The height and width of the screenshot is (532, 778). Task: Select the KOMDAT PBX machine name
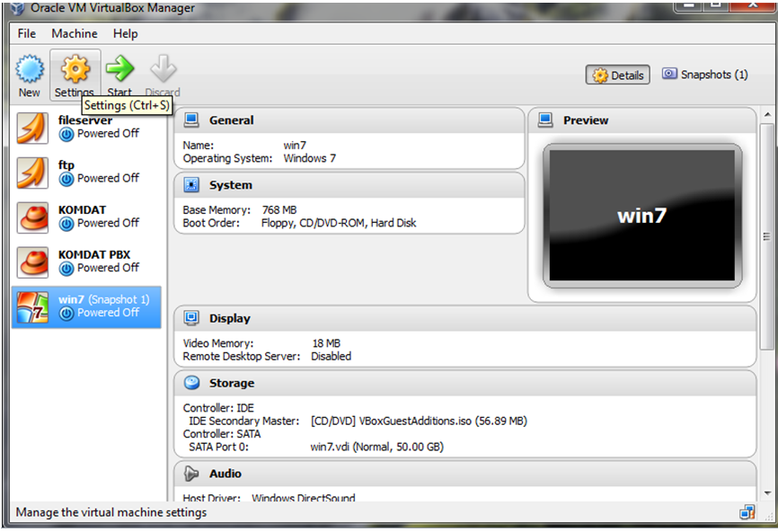pyautogui.click(x=94, y=254)
